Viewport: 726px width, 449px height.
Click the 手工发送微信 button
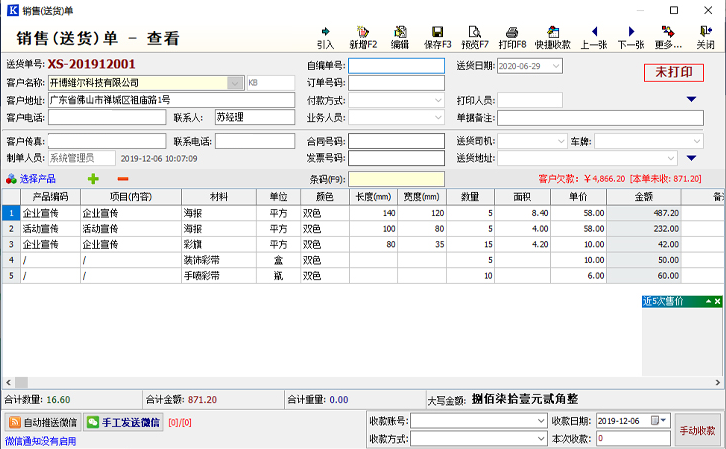click(123, 422)
